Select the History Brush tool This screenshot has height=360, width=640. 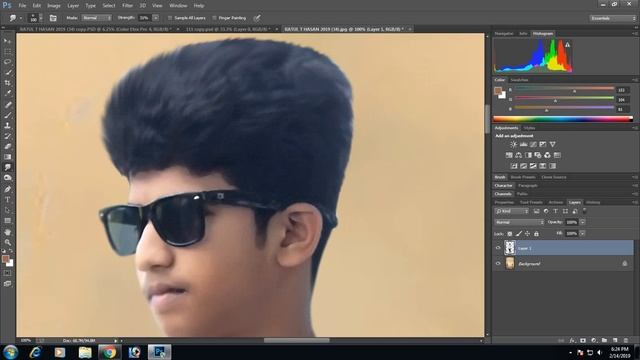(7, 136)
